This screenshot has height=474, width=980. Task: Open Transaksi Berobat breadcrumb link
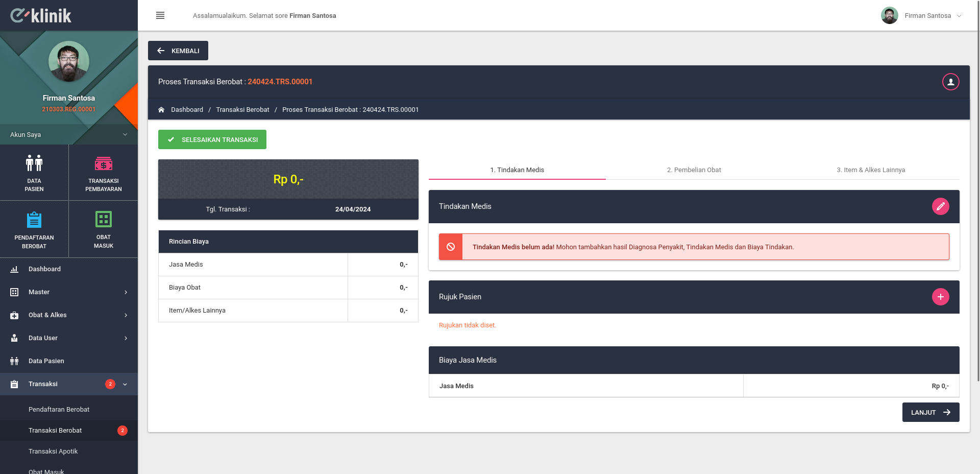tap(242, 110)
